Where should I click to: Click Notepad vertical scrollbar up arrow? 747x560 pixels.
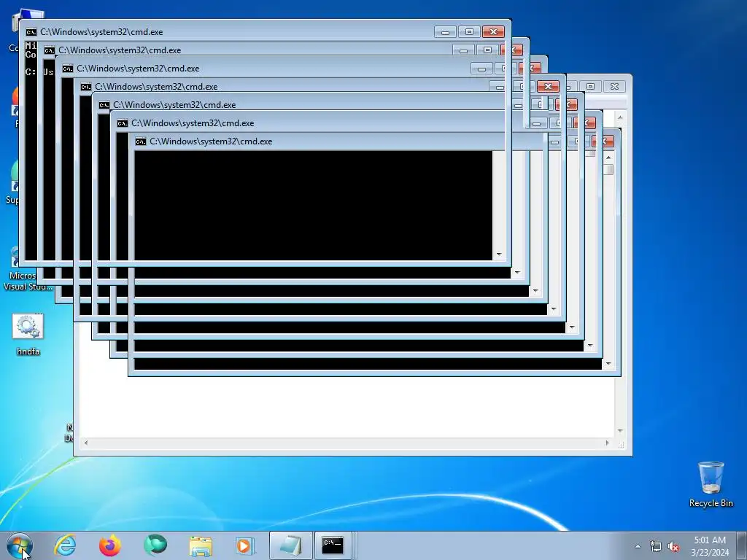(x=620, y=117)
